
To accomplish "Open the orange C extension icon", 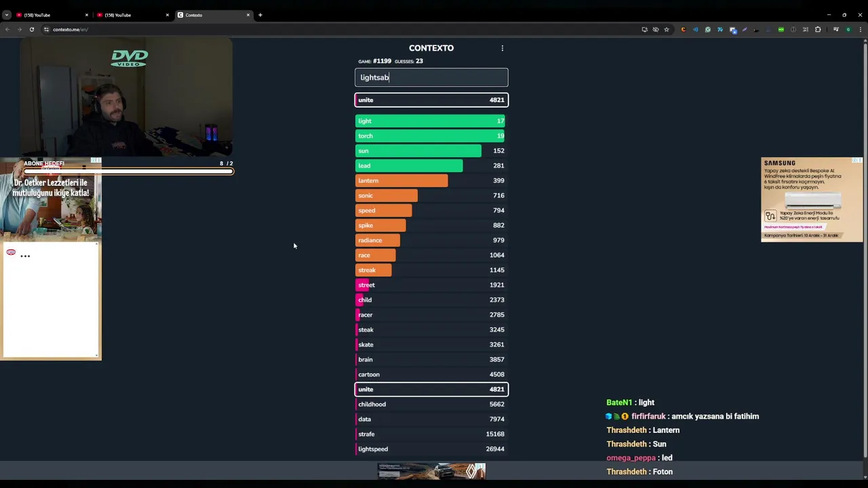I will [683, 29].
